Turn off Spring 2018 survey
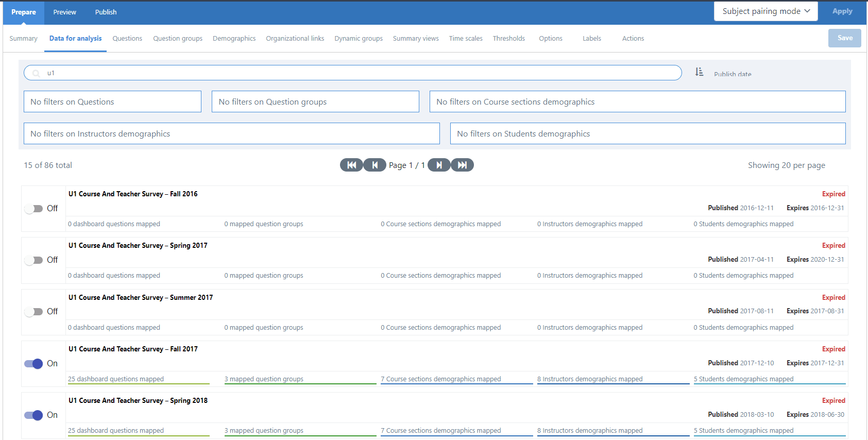 [x=34, y=415]
